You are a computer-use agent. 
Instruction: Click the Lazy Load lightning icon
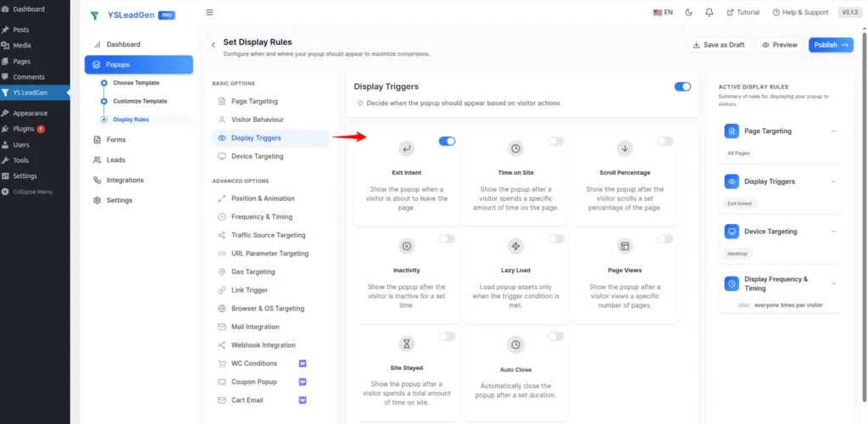tap(515, 246)
